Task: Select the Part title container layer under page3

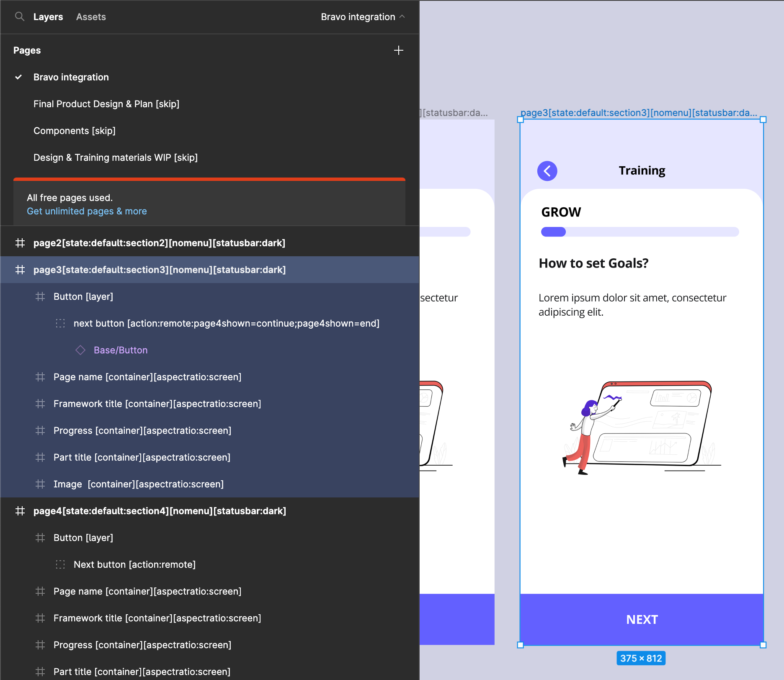Action: [209, 457]
